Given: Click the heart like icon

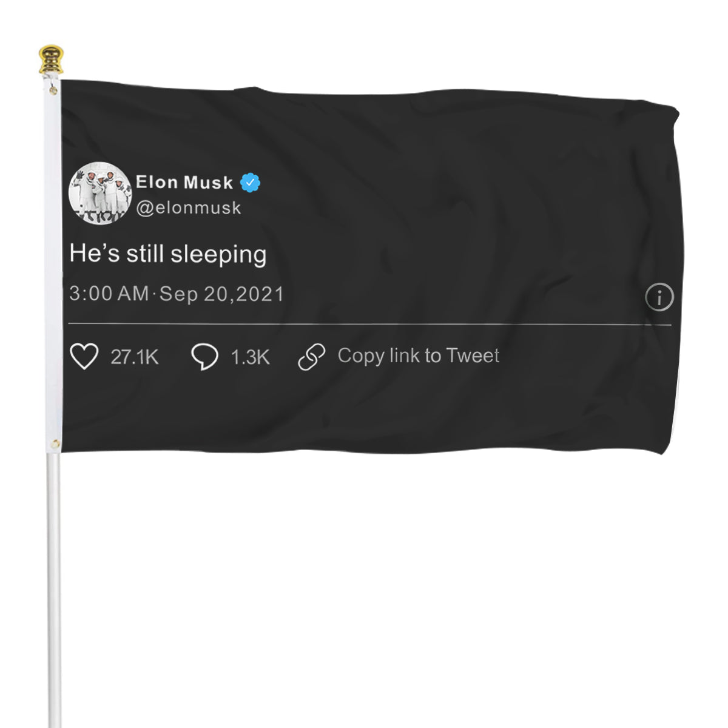Looking at the screenshot, I should tap(84, 357).
